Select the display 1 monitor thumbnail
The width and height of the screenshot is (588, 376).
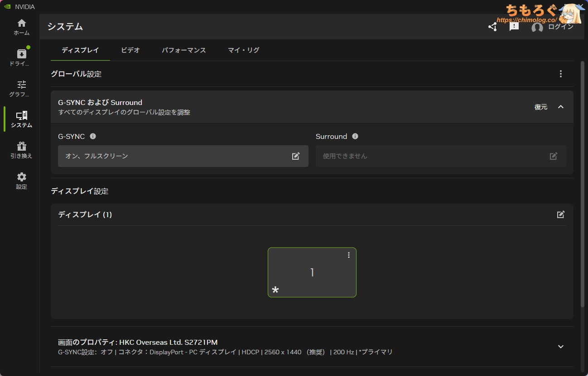[312, 273]
